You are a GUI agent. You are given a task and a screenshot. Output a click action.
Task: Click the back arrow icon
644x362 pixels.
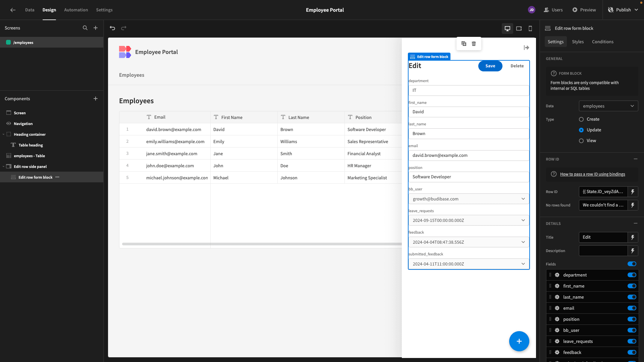point(13,10)
